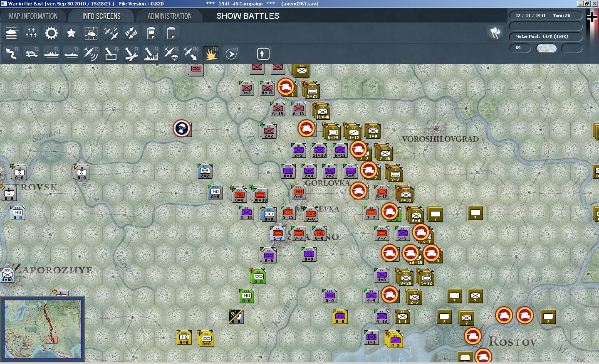Select the Soviet stack labeled 4=12
599x364 pixels.
pos(353,131)
